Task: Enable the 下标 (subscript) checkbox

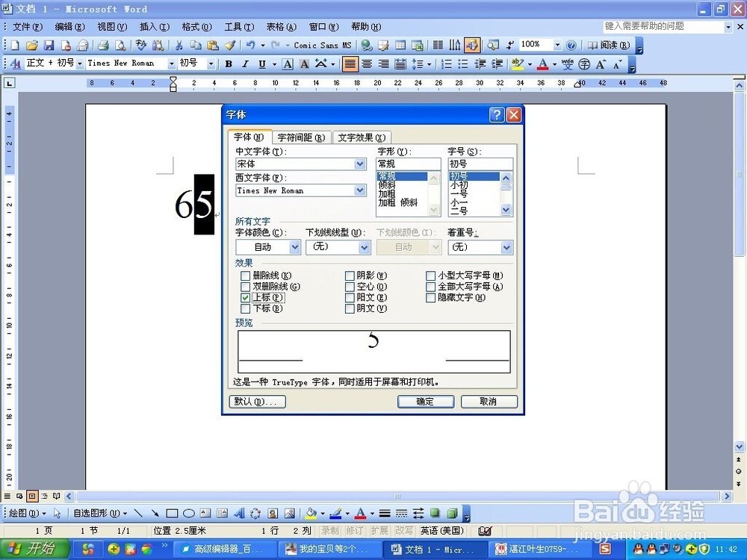Action: 246,308
